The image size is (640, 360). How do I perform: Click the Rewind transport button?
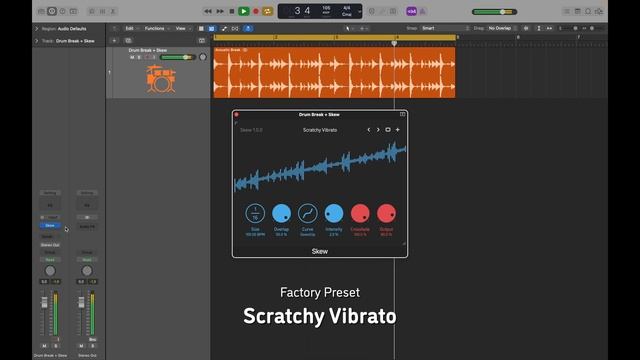(x=208, y=11)
